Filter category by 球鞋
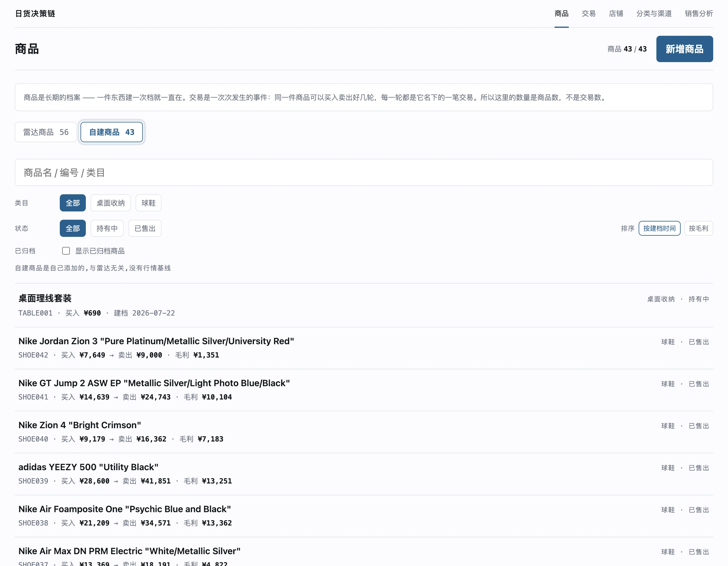The image size is (728, 566). click(148, 203)
